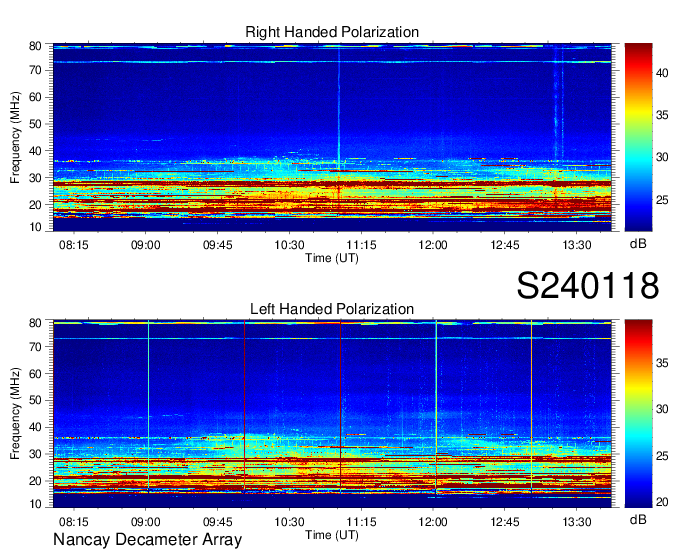Image resolution: width=680 pixels, height=552 pixels.
Task: Click the 11:15 tick of Left Handed plot
Action: click(361, 522)
